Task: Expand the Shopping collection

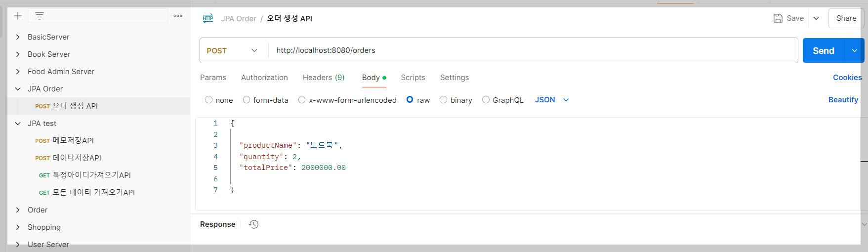Action: coord(18,227)
